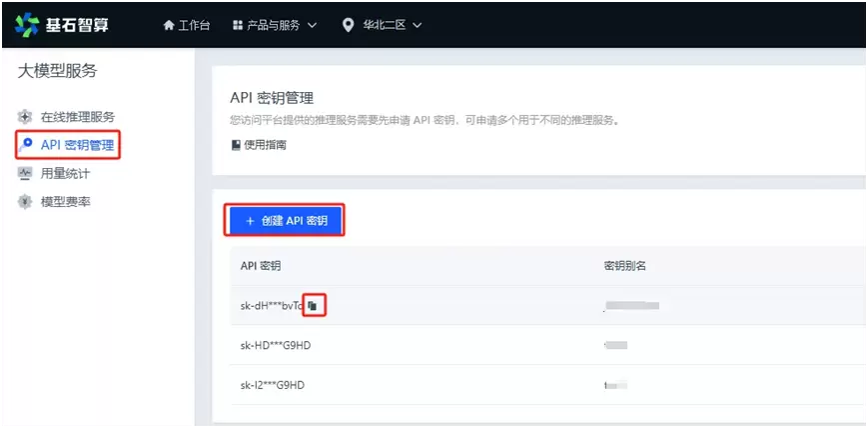Open the 使用指南 guide link
This screenshot has width=868, height=428.
(x=265, y=145)
